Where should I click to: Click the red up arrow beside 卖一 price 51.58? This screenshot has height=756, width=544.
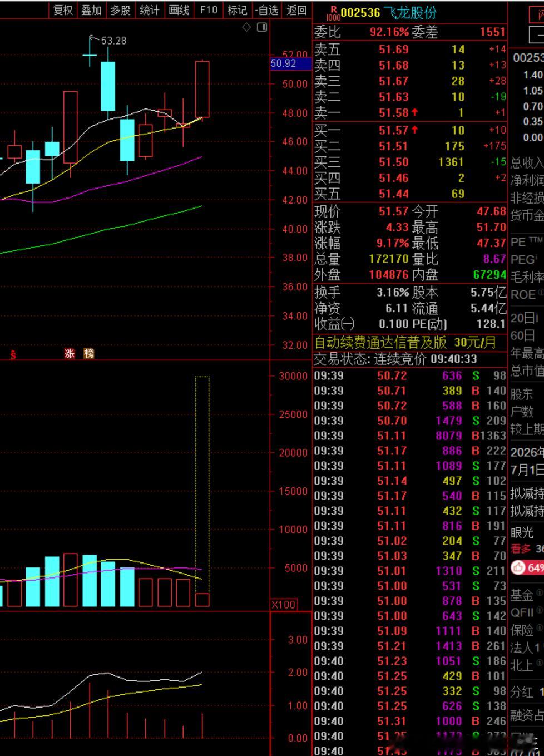click(414, 112)
